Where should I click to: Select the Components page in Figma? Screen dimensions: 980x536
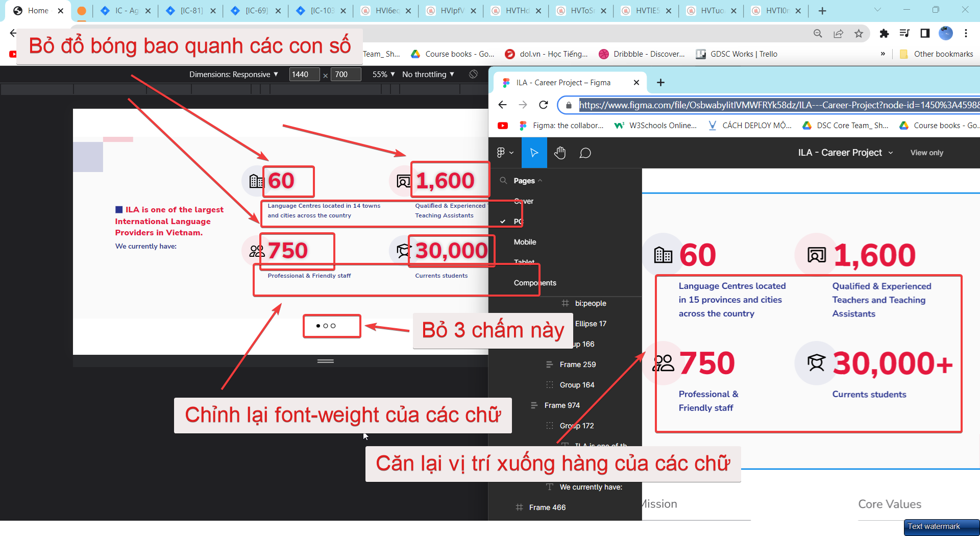535,283
